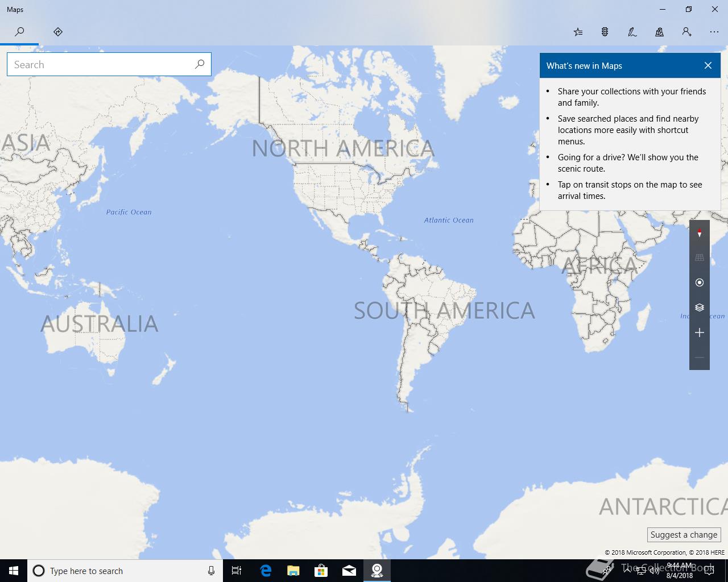Open File Explorer from taskbar
728x582 pixels.
click(x=293, y=571)
